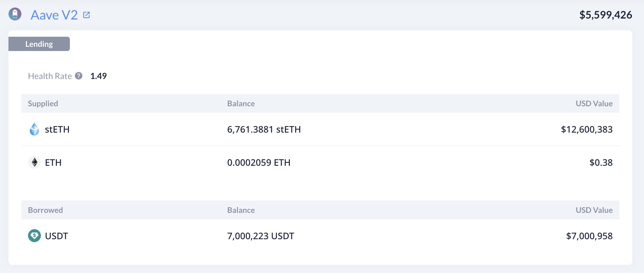The image size is (644, 273).
Task: Click the ETH USD value $0.38
Action: 601,162
